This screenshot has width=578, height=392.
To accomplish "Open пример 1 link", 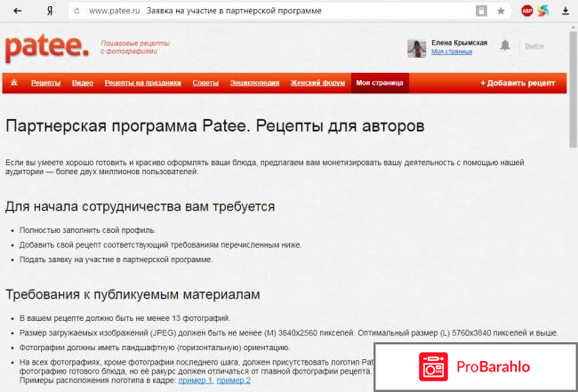I will coord(196,380).
